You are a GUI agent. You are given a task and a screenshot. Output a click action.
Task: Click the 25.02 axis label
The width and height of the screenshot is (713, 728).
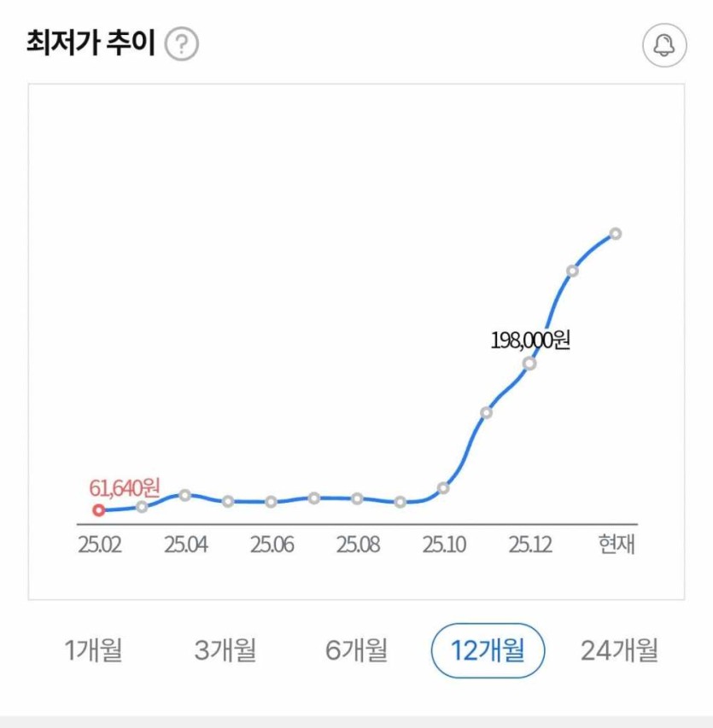(x=99, y=545)
